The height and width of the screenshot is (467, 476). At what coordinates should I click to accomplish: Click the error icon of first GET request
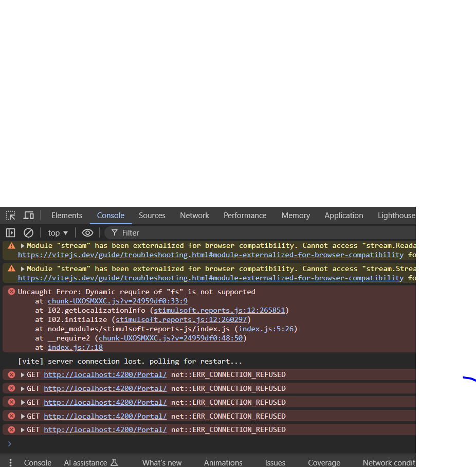pyautogui.click(x=11, y=375)
